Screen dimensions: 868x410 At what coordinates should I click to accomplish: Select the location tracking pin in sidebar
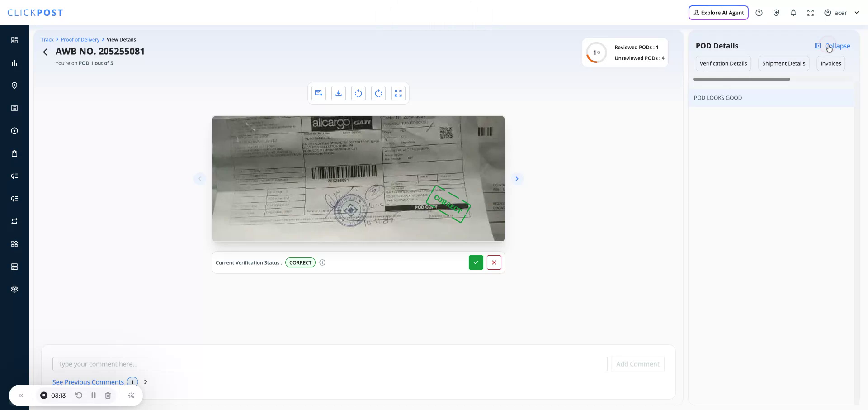click(x=14, y=85)
